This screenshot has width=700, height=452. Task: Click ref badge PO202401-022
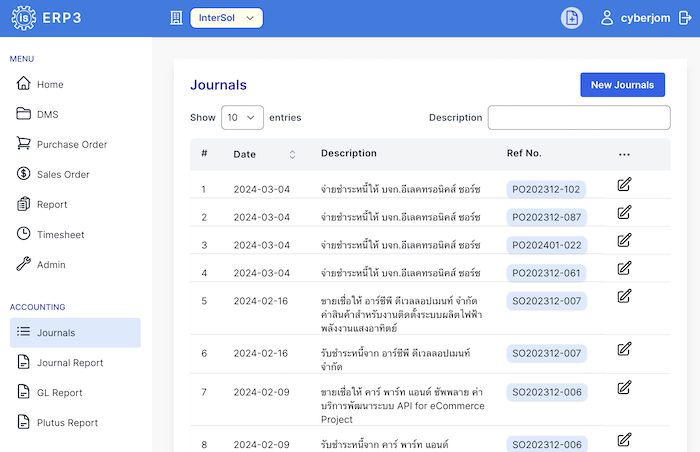[546, 245]
